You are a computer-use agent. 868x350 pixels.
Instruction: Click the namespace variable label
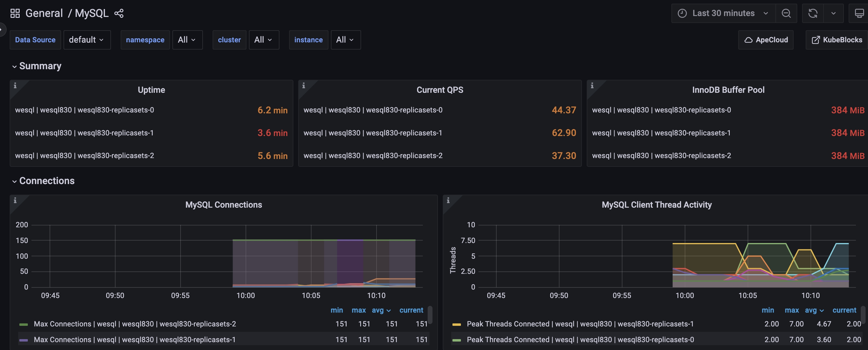click(145, 40)
